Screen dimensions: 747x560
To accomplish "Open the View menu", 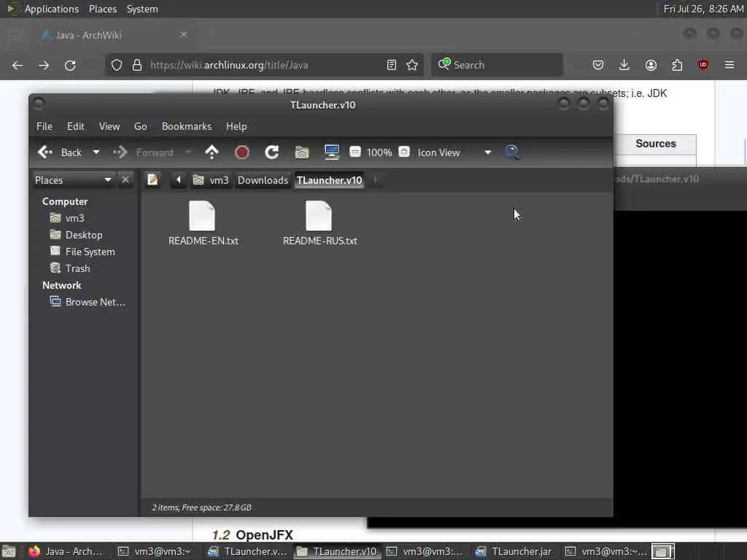I will tap(109, 126).
